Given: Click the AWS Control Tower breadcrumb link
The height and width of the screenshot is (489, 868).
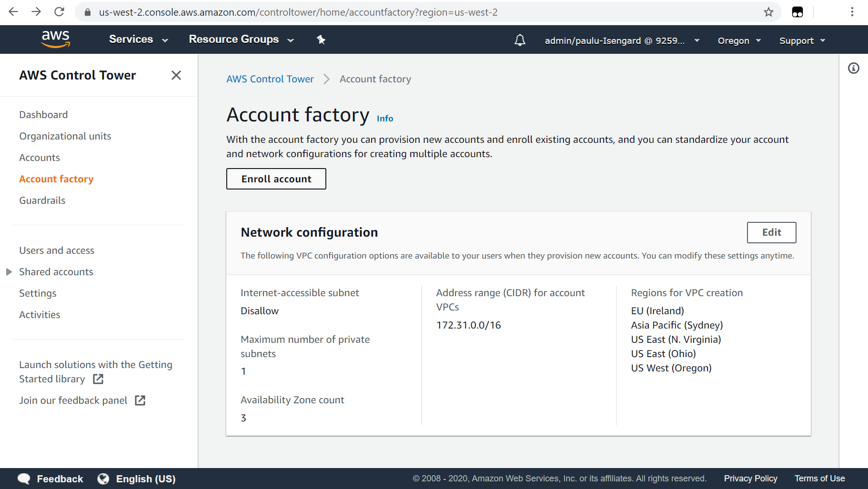Looking at the screenshot, I should coord(270,79).
